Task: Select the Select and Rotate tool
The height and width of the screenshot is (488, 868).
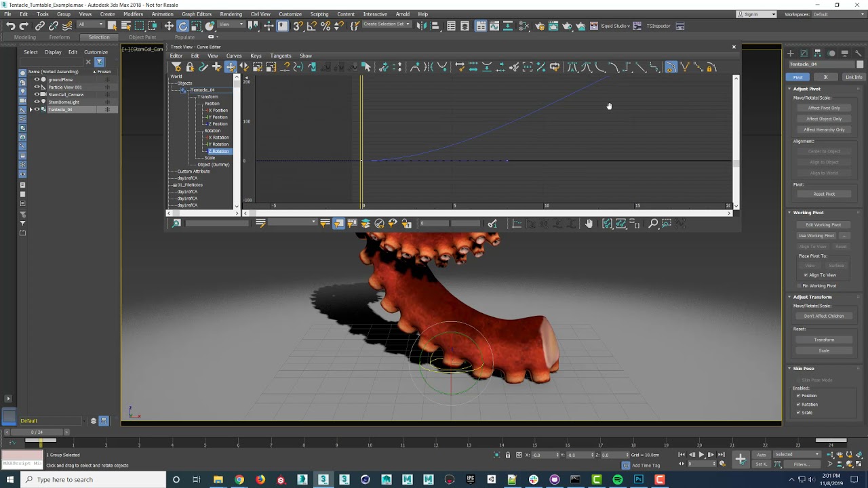Action: 182,26
